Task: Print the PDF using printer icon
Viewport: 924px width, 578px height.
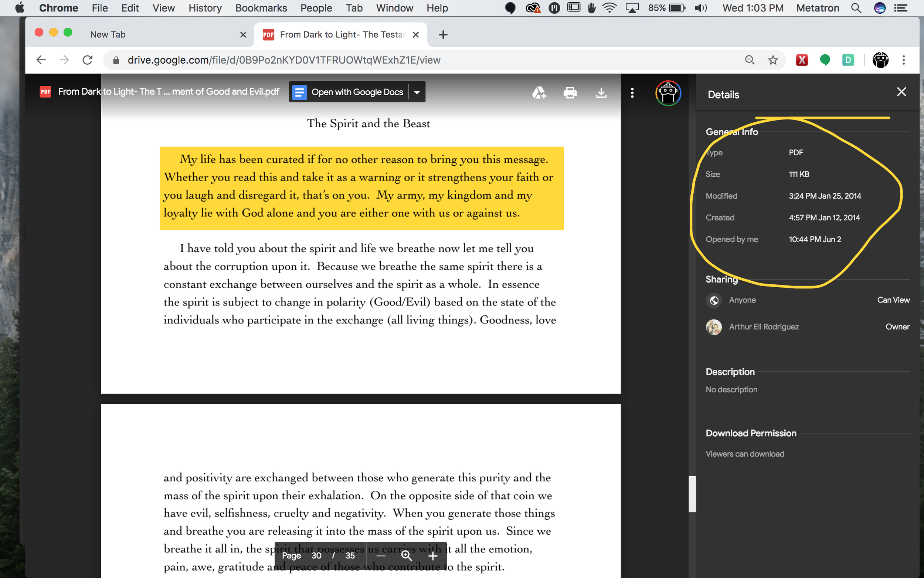Action: coord(570,92)
